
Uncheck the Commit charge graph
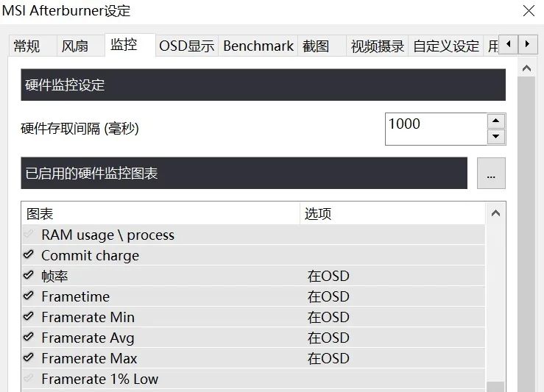tap(29, 255)
